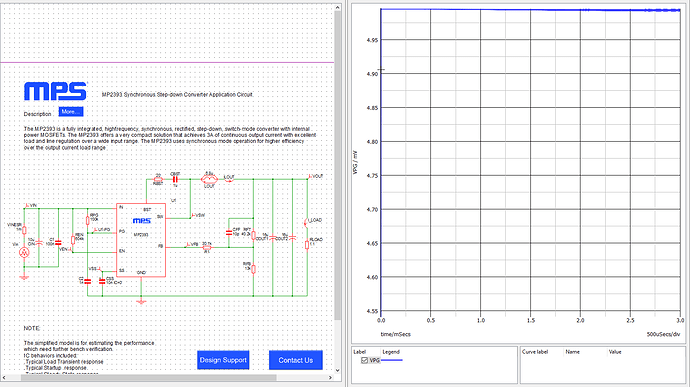The image size is (690, 387).
Task: Click the schematic vertical scrollbar up arrow
Action: [x=338, y=7]
